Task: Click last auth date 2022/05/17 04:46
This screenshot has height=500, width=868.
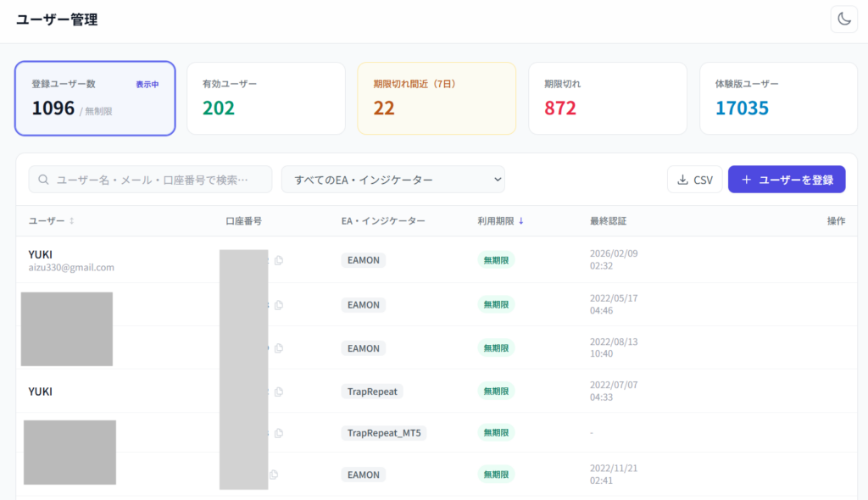Action: 614,304
